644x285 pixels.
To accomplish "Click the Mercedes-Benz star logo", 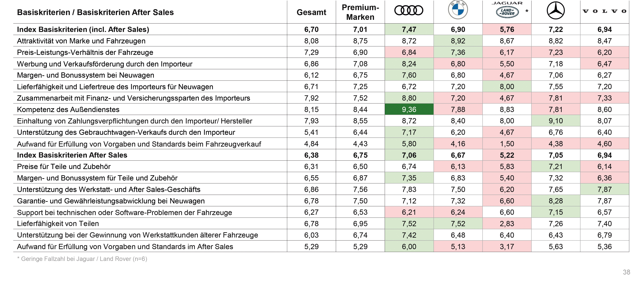I will point(555,10).
